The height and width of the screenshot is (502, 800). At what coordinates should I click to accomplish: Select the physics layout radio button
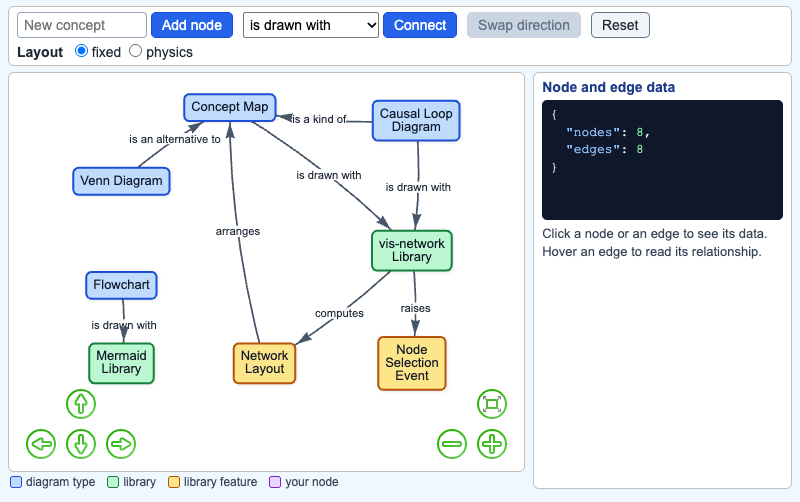pyautogui.click(x=135, y=51)
